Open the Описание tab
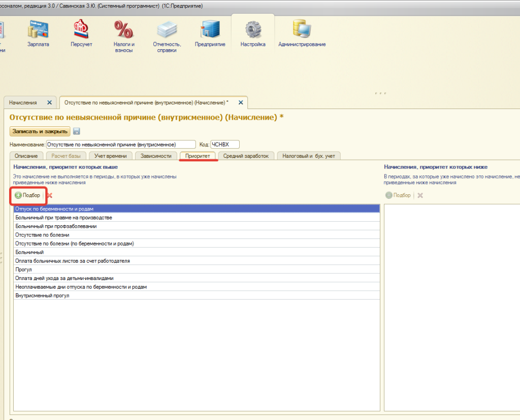Viewport: 520px width, 420px height. pos(26,156)
